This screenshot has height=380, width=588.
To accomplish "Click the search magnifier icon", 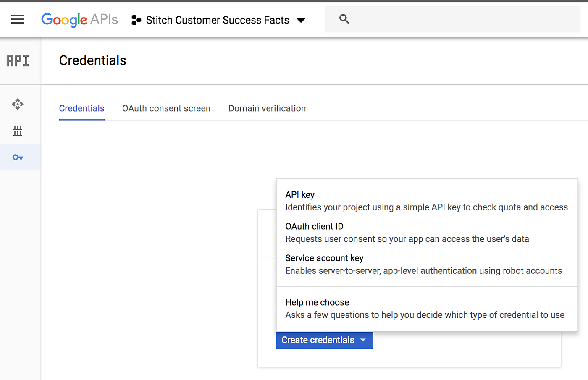I will pos(344,19).
